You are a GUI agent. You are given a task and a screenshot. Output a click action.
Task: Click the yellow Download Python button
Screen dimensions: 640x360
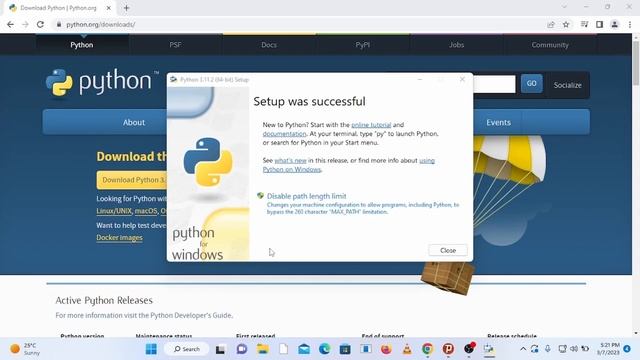pyautogui.click(x=132, y=180)
